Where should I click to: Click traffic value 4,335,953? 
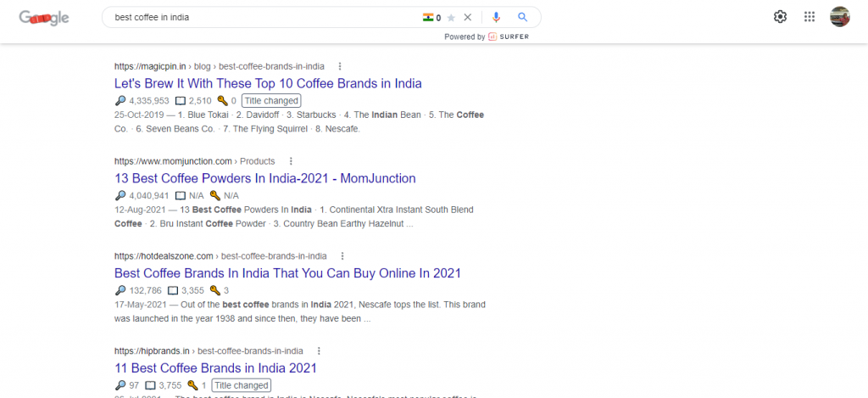click(149, 101)
